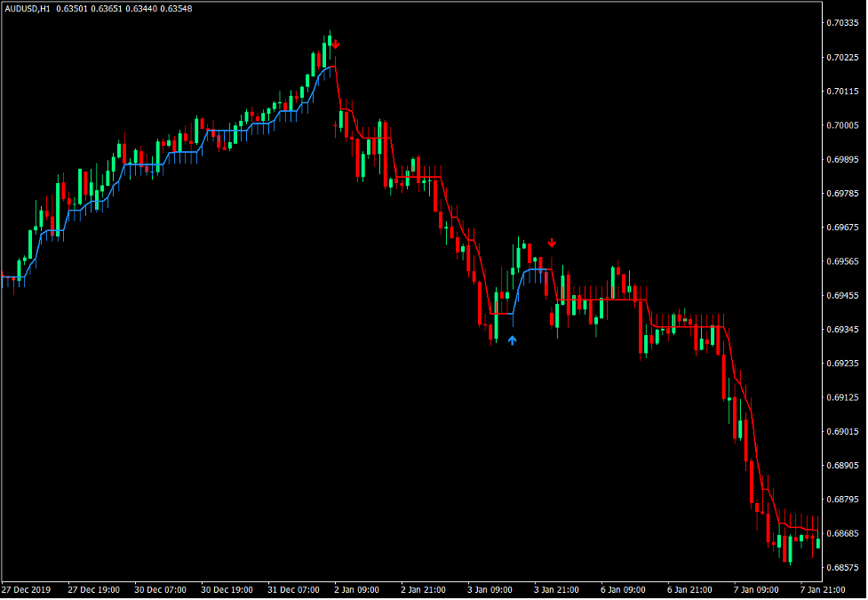Select the 7 Jan 21:00 time label

[x=823, y=589]
